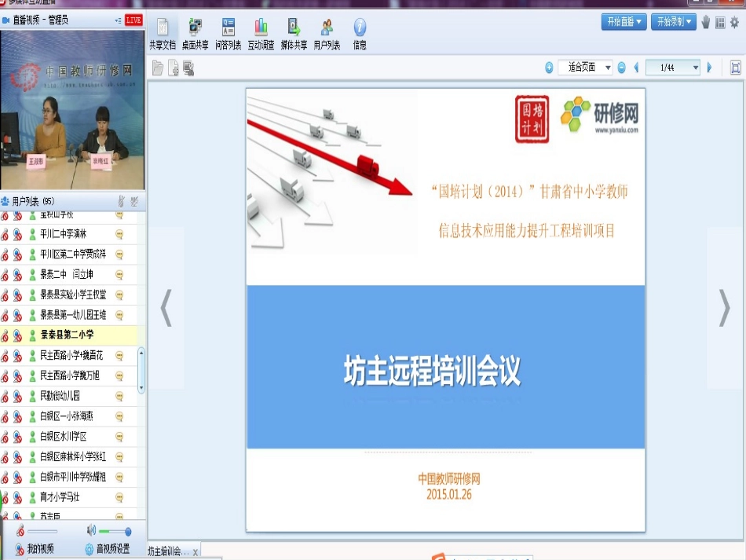The height and width of the screenshot is (560, 746).
Task: Open chat bubble for 民勤街幼儿园
Action: (119, 396)
